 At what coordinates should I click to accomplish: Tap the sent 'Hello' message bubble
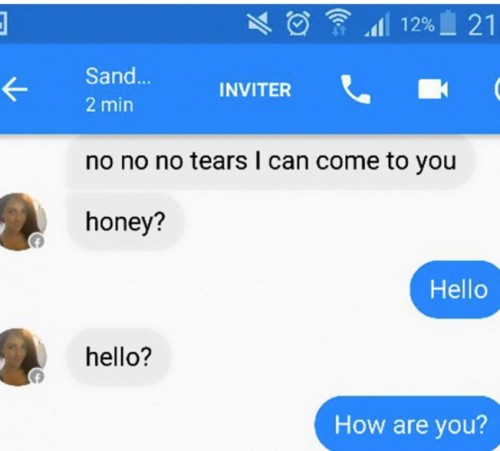pyautogui.click(x=455, y=289)
